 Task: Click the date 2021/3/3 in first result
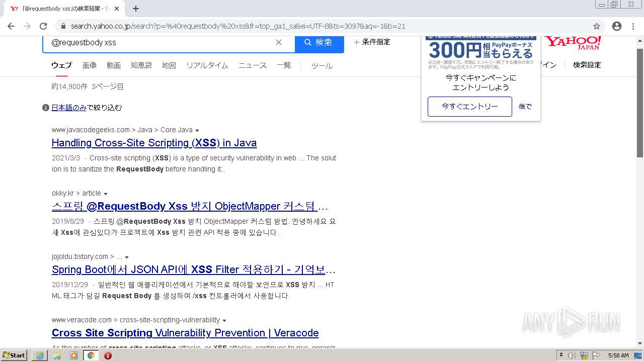pyautogui.click(x=66, y=158)
